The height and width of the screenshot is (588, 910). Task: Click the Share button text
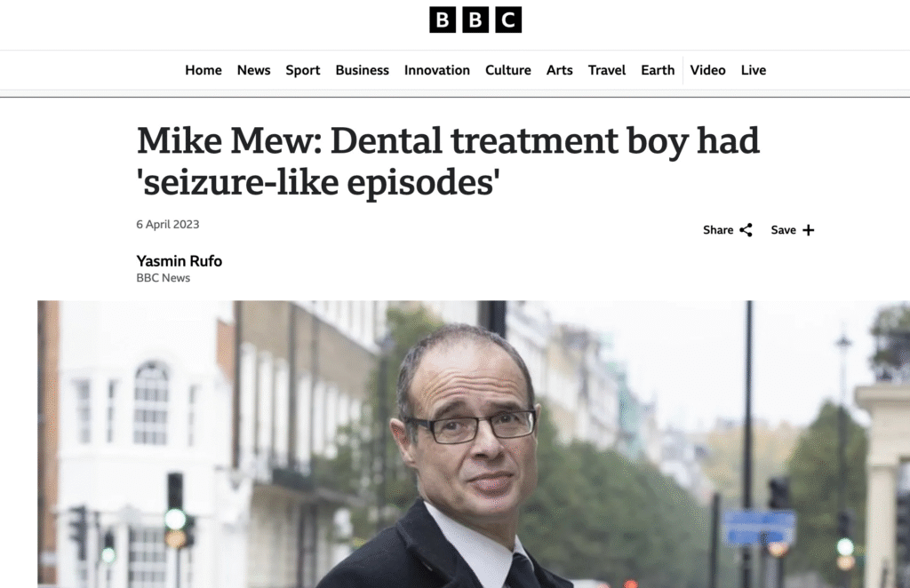(718, 230)
